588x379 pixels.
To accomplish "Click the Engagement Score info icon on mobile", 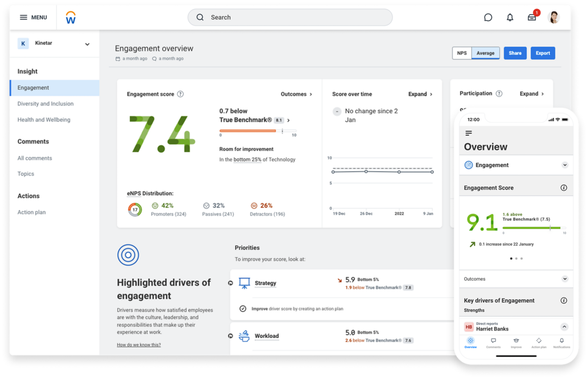I will click(x=564, y=188).
